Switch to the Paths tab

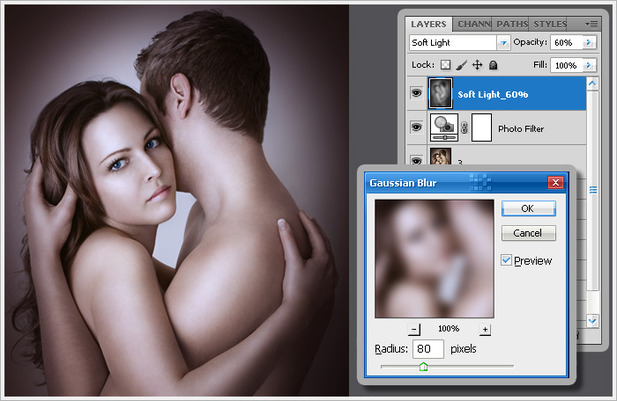click(x=511, y=24)
